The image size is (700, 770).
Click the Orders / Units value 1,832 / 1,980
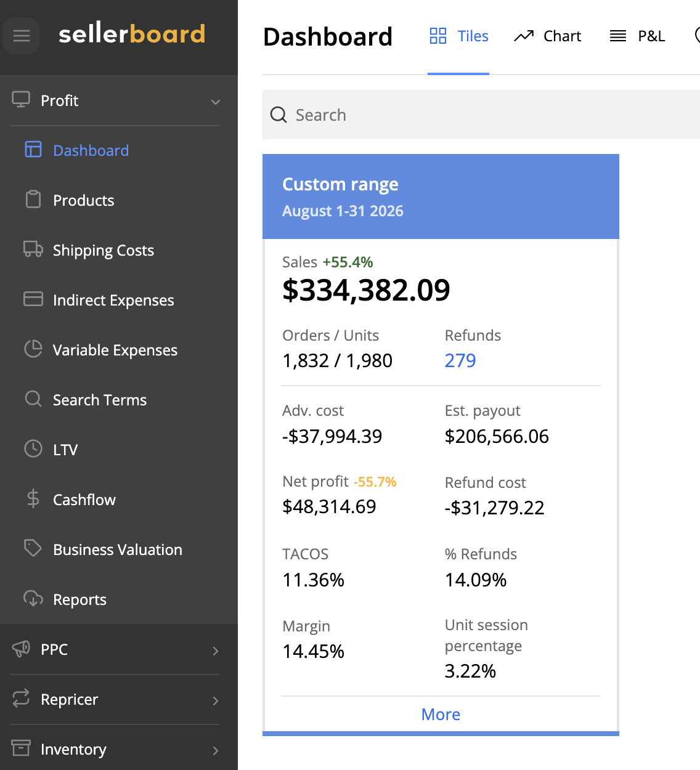pyautogui.click(x=337, y=360)
